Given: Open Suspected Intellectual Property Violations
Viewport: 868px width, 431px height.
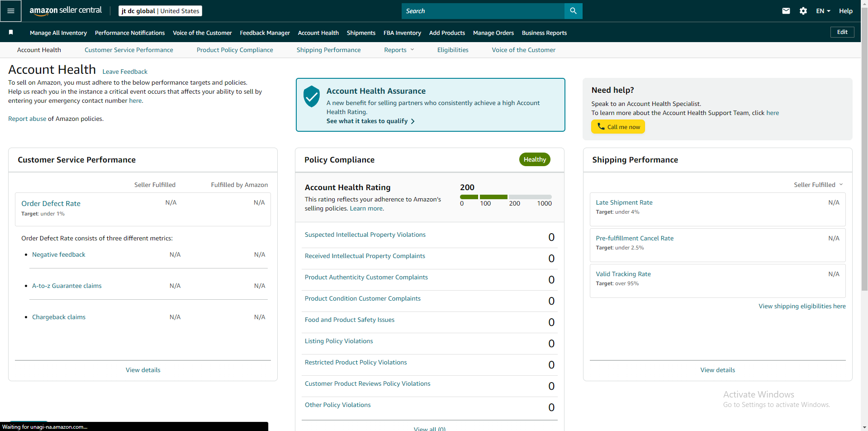Looking at the screenshot, I should pos(365,235).
